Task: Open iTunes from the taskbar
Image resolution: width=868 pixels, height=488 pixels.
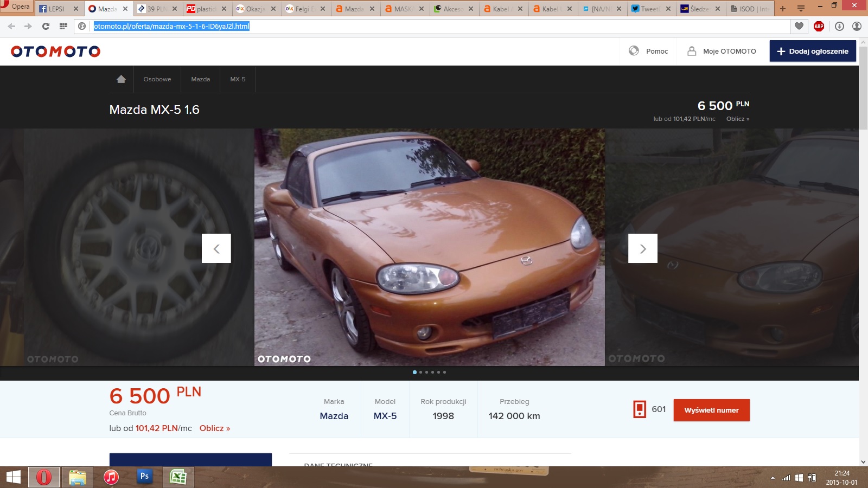Action: coord(111,477)
